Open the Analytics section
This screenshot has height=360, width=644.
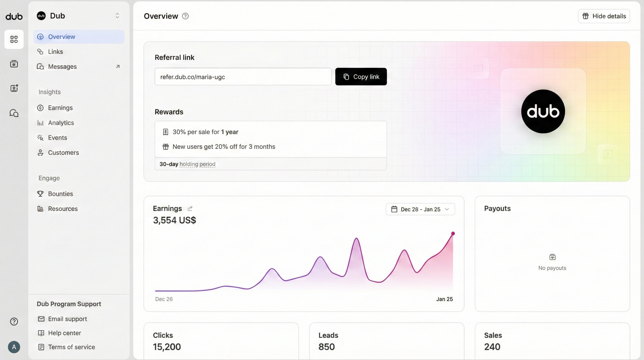(61, 123)
